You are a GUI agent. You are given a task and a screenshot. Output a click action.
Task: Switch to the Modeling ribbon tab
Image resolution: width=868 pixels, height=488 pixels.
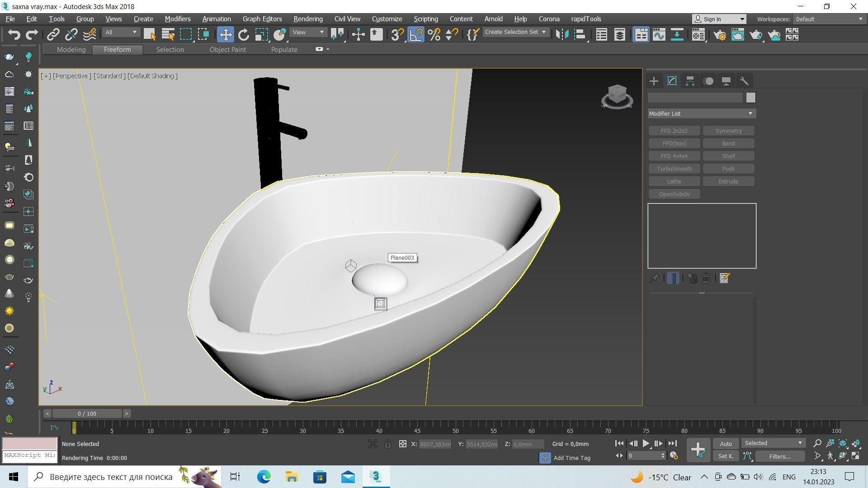click(x=71, y=50)
